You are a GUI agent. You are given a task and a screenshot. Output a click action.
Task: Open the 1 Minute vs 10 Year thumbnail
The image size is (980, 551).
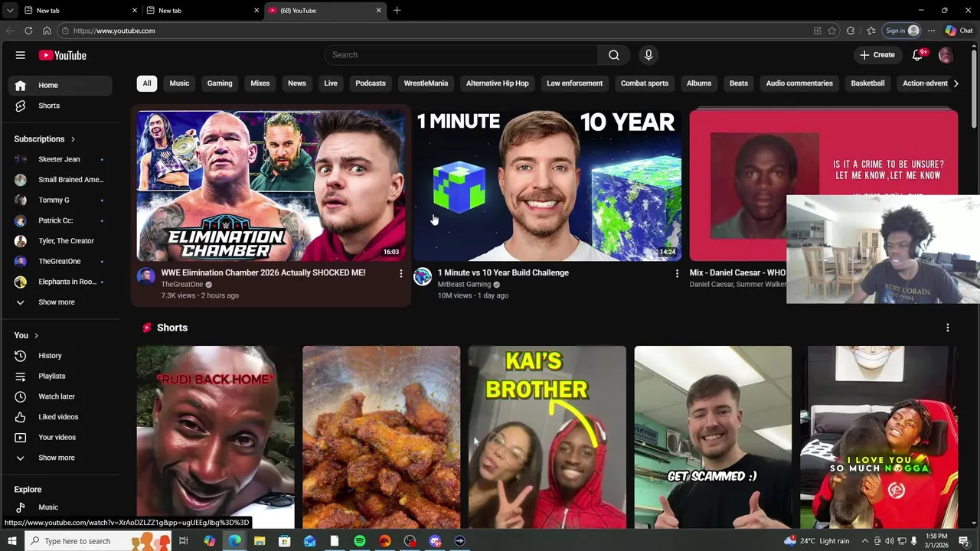coord(547,185)
